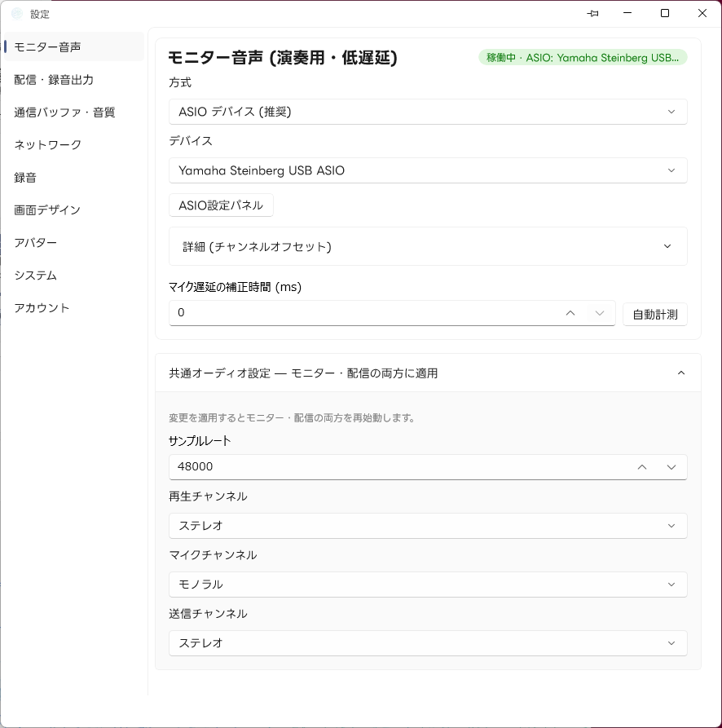722x728 pixels.
Task: Decrease the サンプルレート value
Action: (671, 467)
